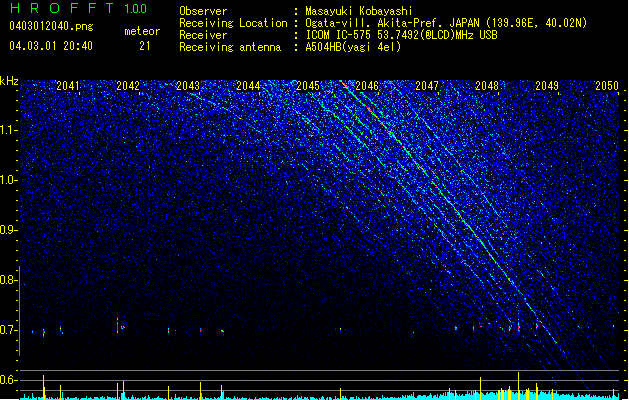Click the meteor label

(142, 31)
